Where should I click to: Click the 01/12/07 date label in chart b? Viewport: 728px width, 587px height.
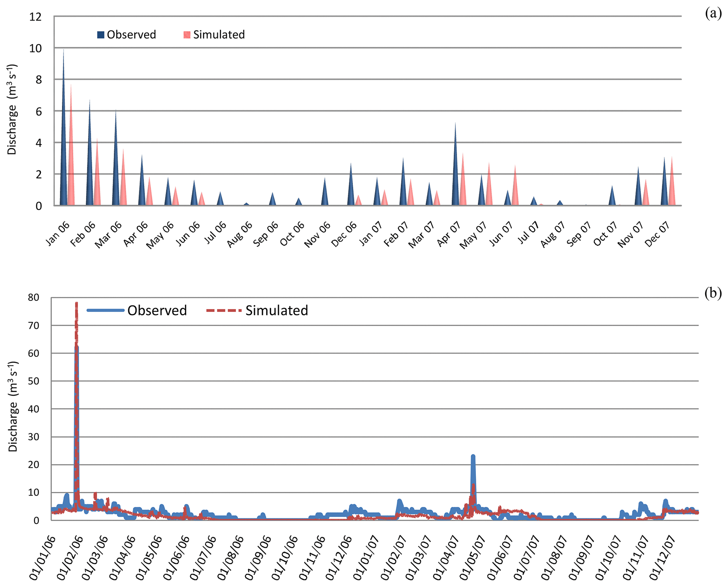point(662,558)
